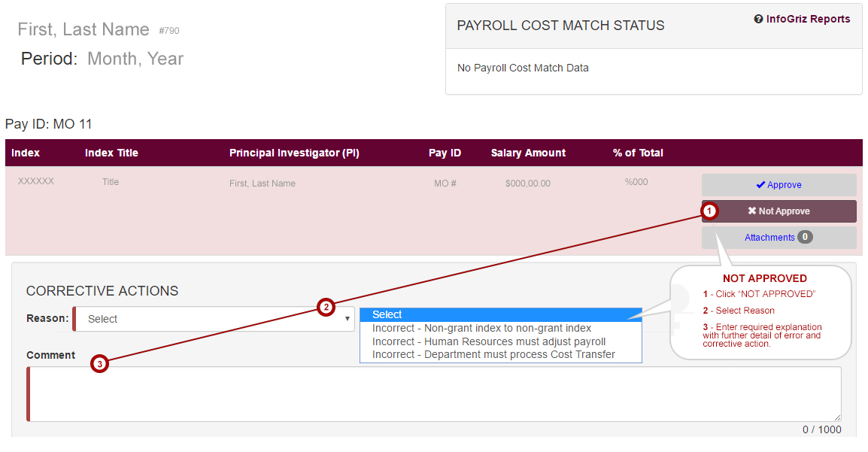The height and width of the screenshot is (452, 868).
Task: Click the attachments count badge showing 0
Action: pyautogui.click(x=805, y=238)
